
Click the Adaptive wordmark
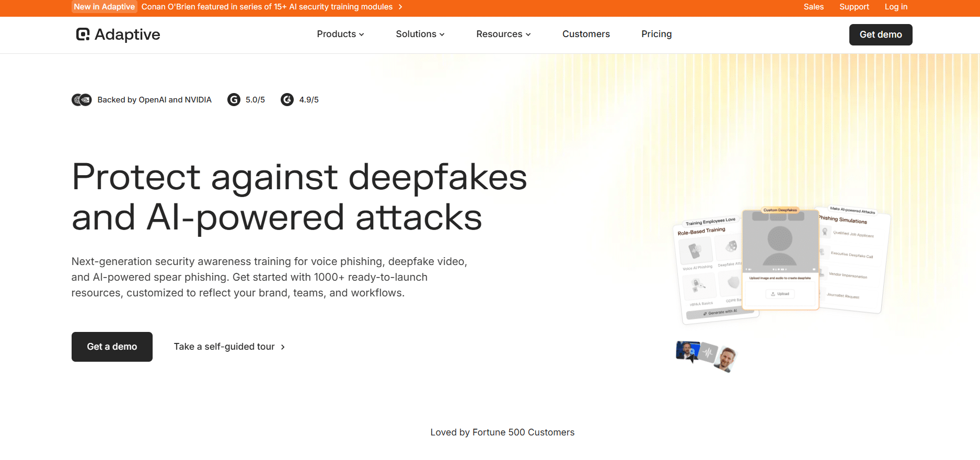(x=128, y=34)
